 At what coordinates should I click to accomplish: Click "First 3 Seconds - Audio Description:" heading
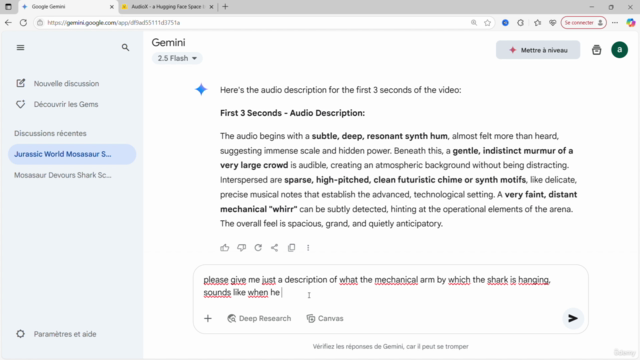(x=292, y=113)
